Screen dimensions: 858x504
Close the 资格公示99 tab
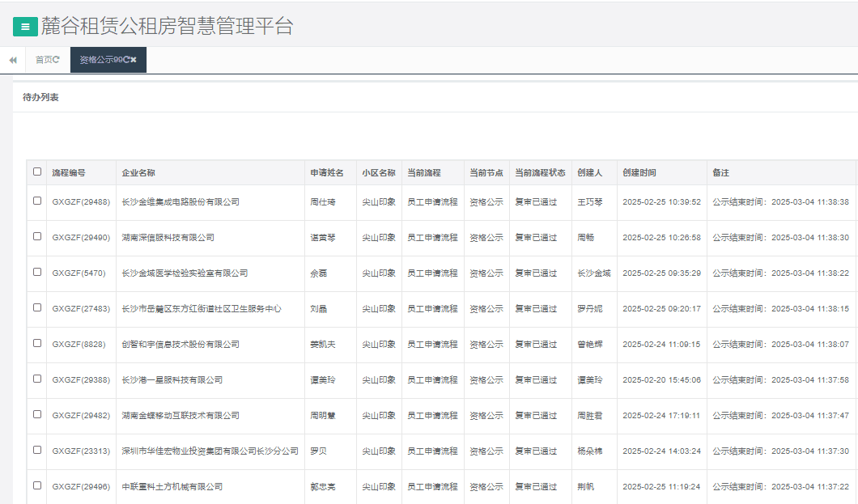(135, 59)
